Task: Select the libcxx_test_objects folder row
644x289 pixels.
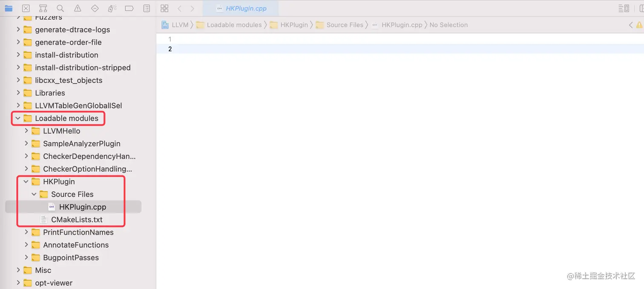Action: click(73, 80)
